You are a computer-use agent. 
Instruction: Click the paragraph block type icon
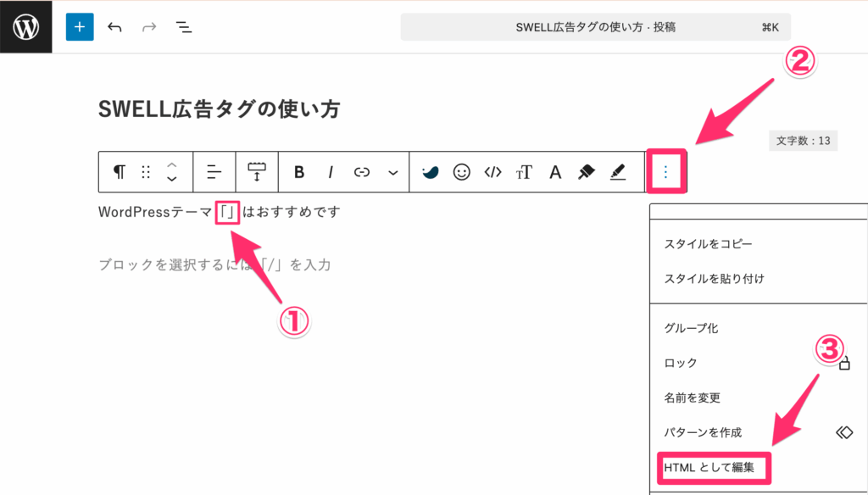[120, 172]
